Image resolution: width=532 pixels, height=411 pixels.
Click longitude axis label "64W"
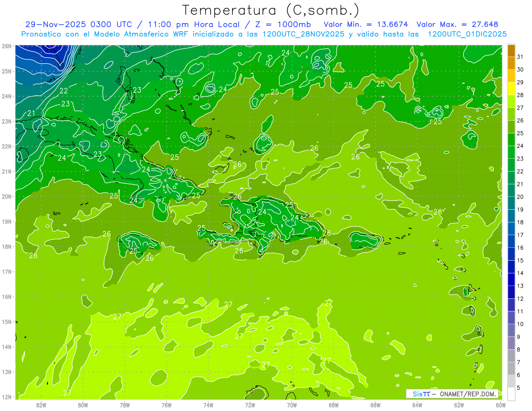point(417,405)
